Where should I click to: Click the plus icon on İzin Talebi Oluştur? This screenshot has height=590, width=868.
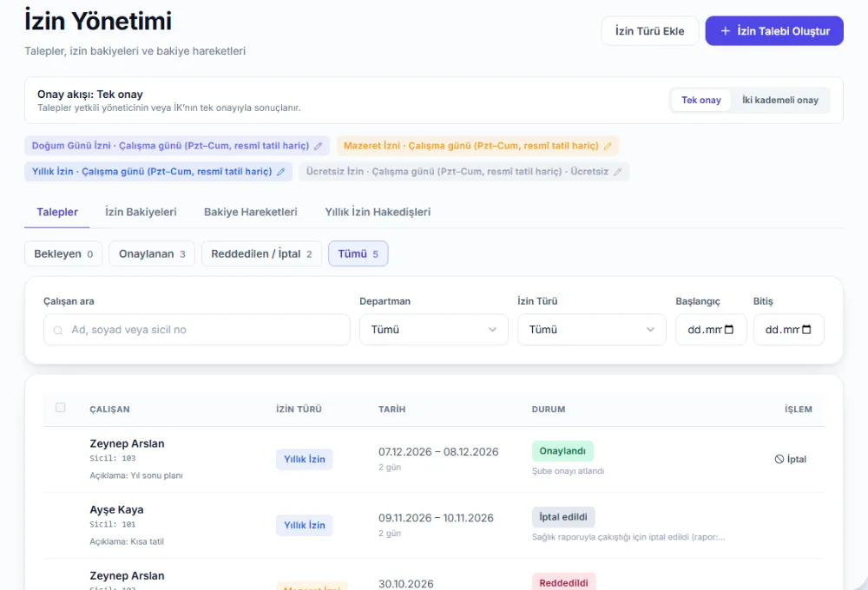tap(725, 31)
